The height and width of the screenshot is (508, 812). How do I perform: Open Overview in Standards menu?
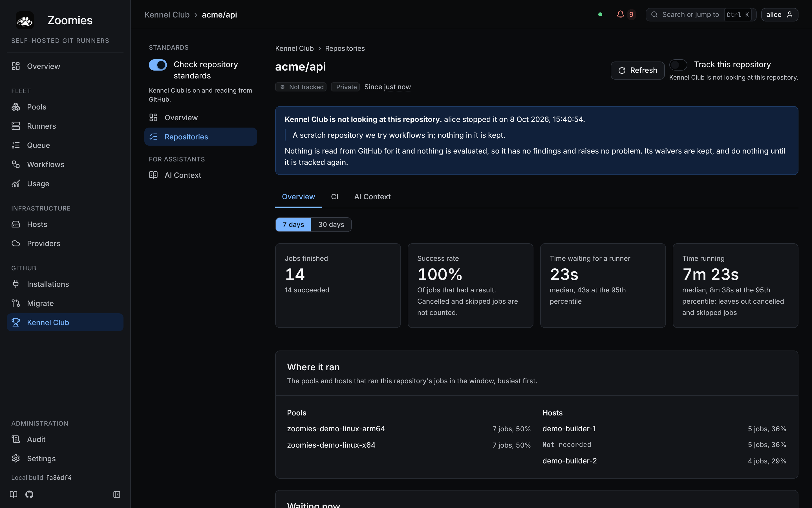point(201,118)
